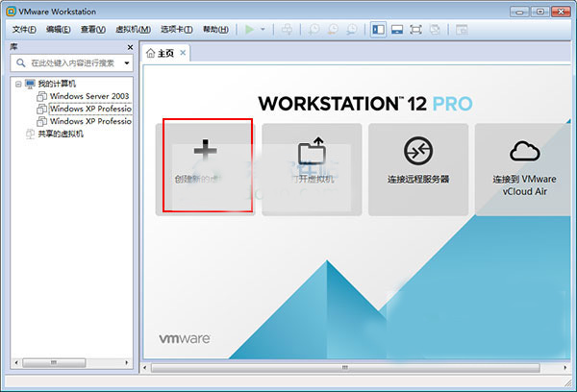This screenshot has height=392, width=577.
Task: Close the 主页 tab
Action: (183, 53)
